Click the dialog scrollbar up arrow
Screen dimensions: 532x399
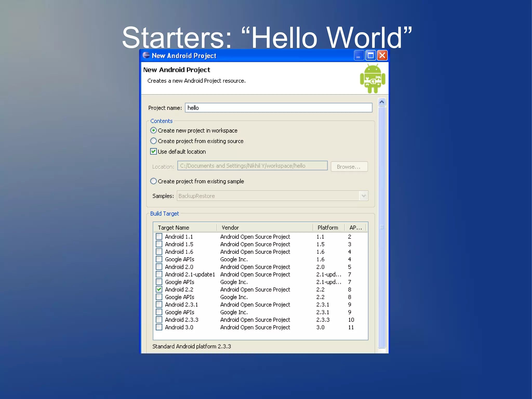[x=382, y=102]
